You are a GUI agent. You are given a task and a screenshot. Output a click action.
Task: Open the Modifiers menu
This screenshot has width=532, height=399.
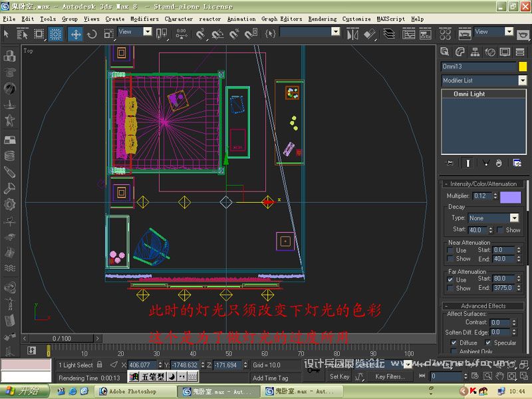pyautogui.click(x=144, y=19)
